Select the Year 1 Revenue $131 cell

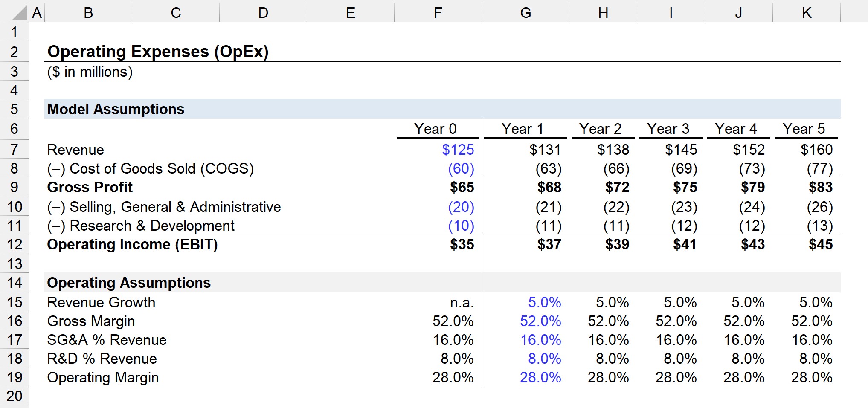[x=545, y=150]
